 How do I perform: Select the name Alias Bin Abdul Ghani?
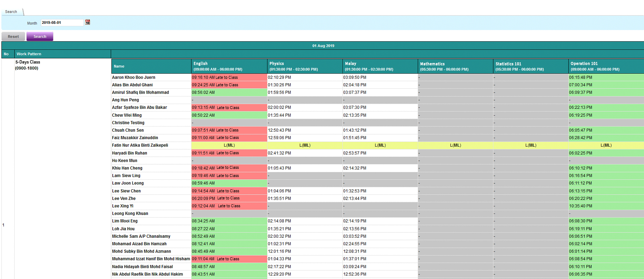pos(132,85)
